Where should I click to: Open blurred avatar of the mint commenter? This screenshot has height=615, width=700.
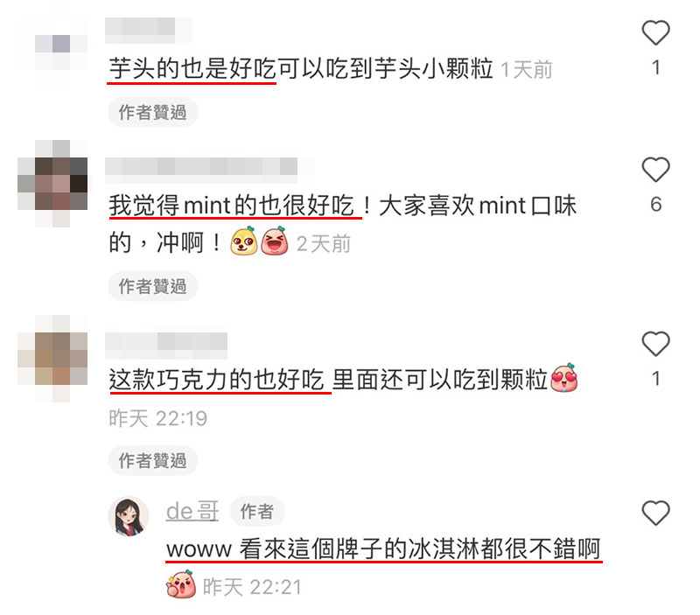pyautogui.click(x=52, y=184)
